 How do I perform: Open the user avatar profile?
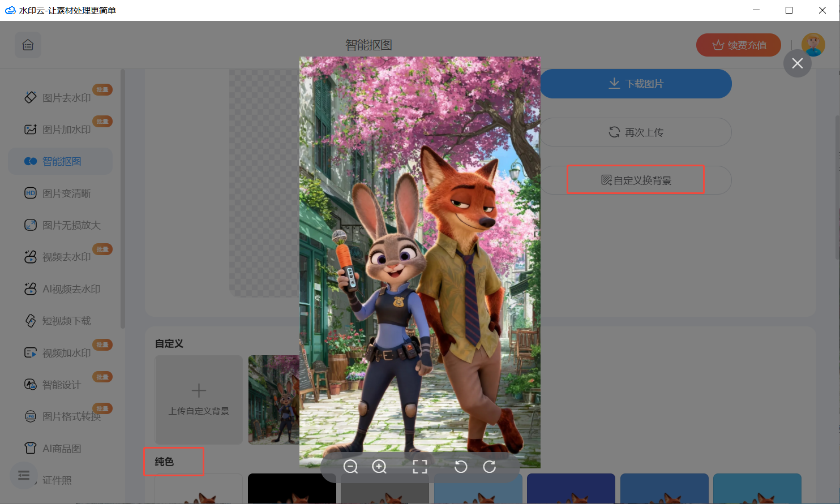click(813, 45)
